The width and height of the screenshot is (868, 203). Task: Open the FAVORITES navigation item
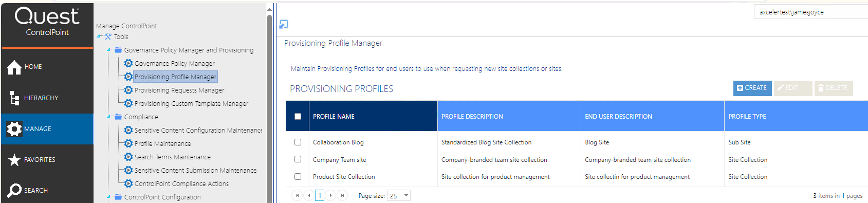click(x=47, y=160)
